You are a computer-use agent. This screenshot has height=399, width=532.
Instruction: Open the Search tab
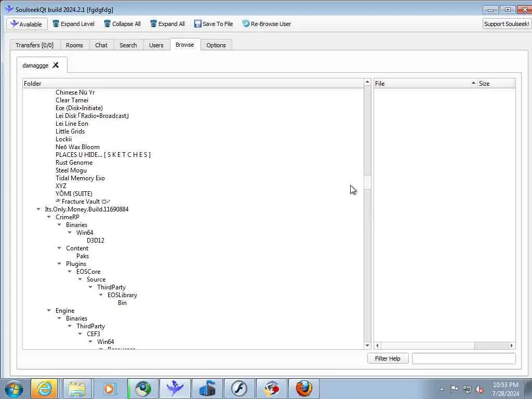[x=128, y=45]
